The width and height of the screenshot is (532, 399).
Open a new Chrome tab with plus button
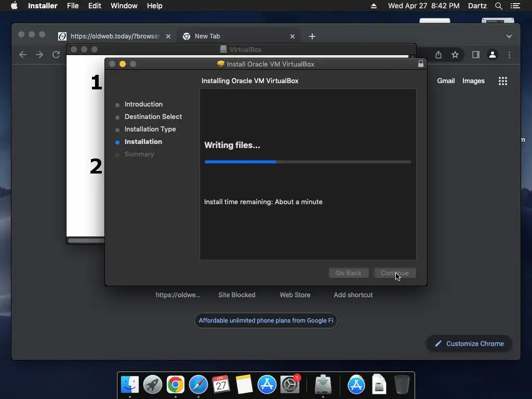point(312,36)
